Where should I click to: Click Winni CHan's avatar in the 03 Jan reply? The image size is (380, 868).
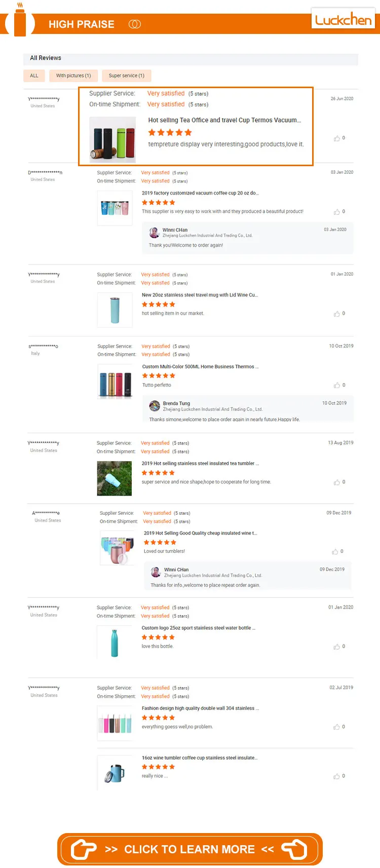click(154, 233)
